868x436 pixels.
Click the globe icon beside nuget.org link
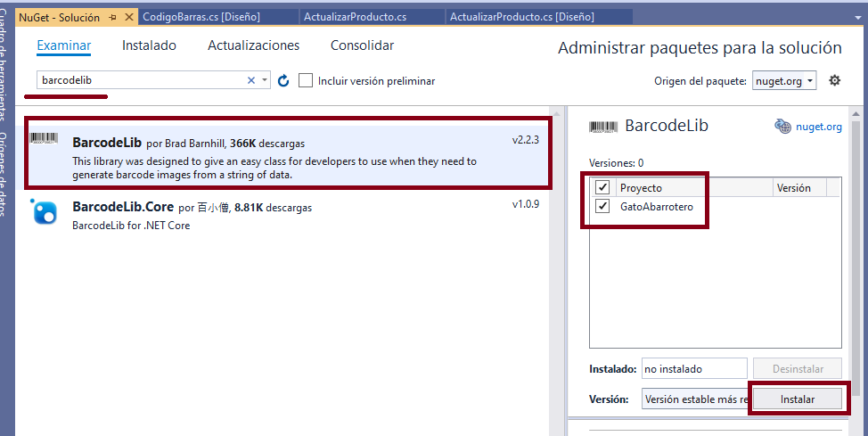click(x=782, y=127)
